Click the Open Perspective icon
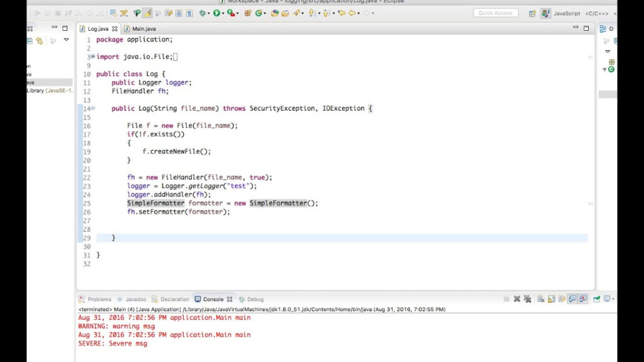Screen dimensions: 644x362 [x=532, y=14]
